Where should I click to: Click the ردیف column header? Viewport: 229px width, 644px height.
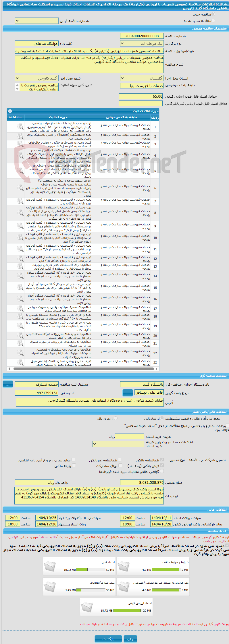click(x=155, y=117)
